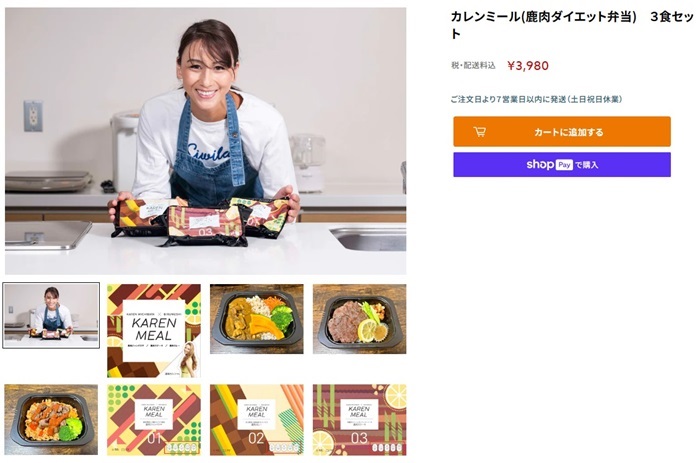
Task: Select the Karen Meal 01 package thumbnail
Action: pyautogui.click(x=154, y=420)
